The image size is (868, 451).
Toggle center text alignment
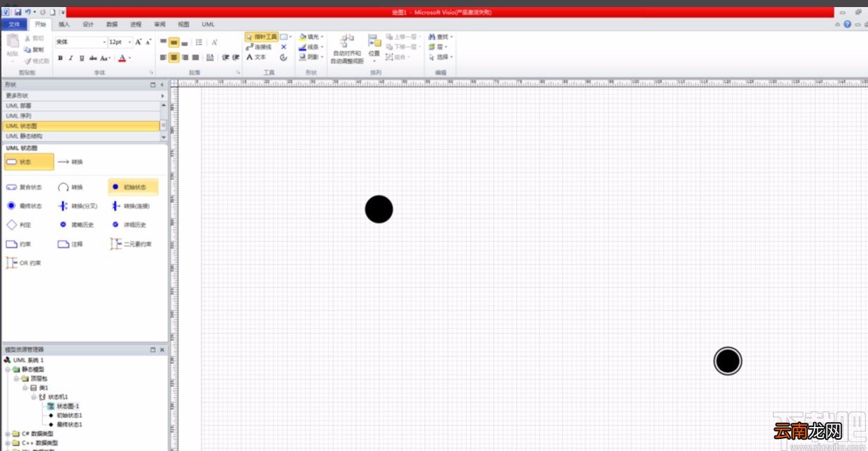pos(174,57)
